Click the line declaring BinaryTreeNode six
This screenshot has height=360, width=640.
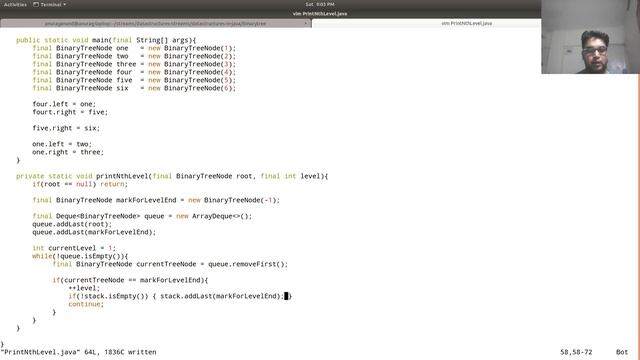pos(134,88)
